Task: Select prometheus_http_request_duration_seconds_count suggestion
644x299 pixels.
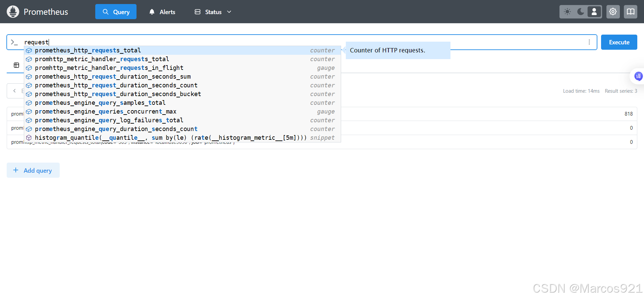Action: click(182, 85)
